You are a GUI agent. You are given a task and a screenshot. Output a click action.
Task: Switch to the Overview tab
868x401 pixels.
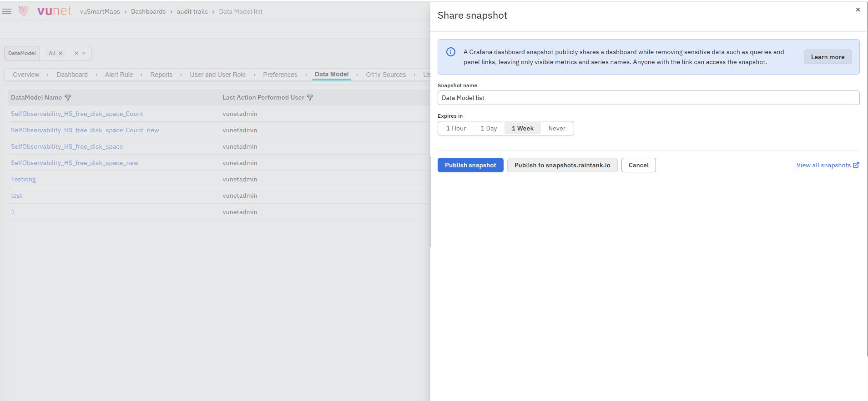point(26,75)
